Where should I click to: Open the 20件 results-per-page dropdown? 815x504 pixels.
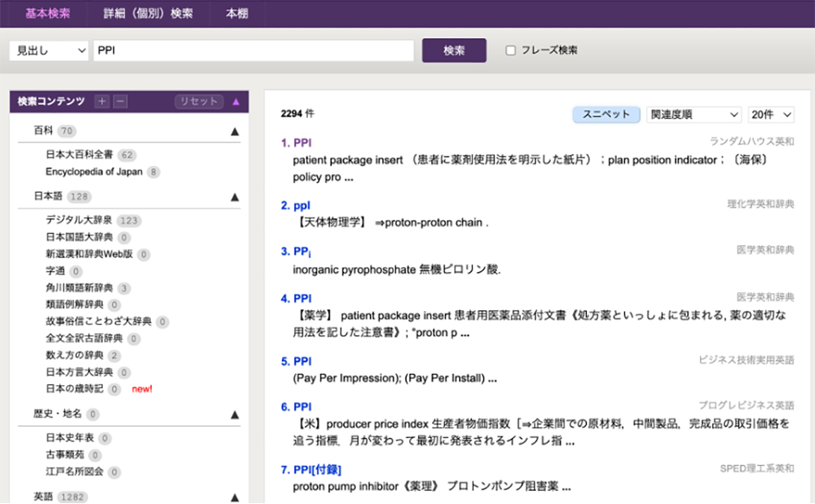(x=771, y=115)
